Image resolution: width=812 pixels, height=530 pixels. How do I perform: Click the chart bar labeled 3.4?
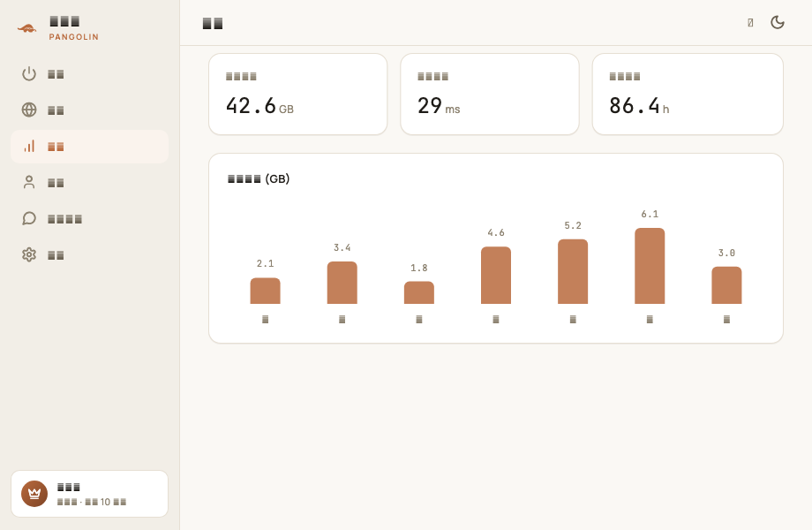point(342,283)
